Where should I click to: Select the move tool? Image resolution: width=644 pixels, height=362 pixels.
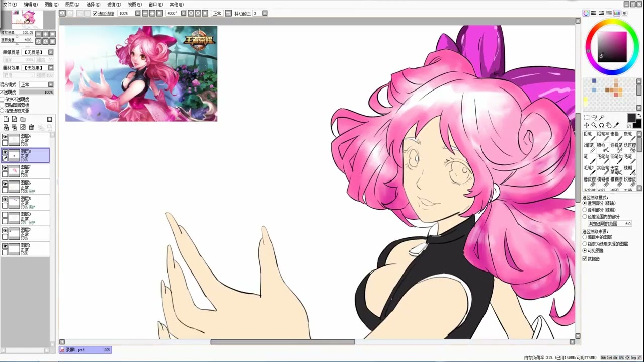[587, 125]
